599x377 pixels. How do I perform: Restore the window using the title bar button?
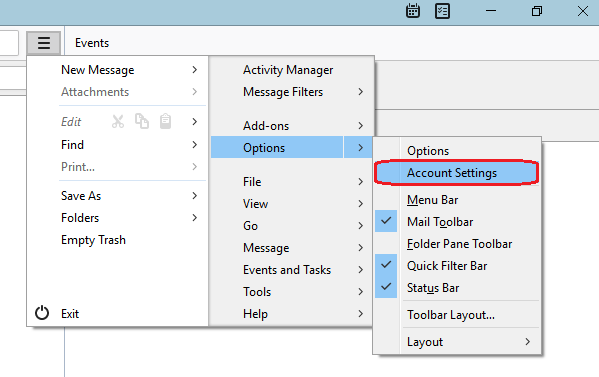click(537, 11)
